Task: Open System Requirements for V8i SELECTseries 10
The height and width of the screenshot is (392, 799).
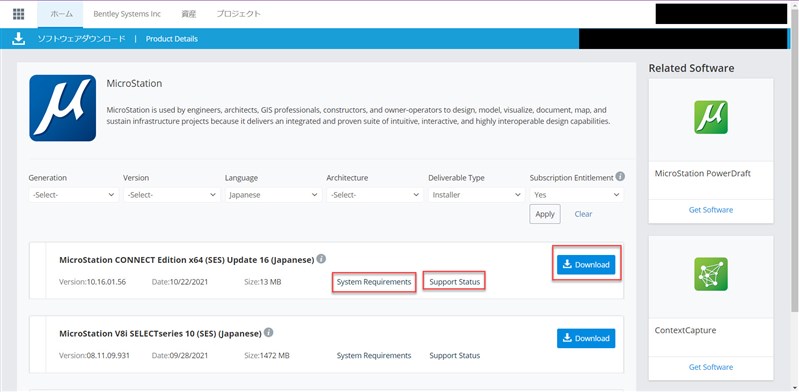Action: pos(374,355)
